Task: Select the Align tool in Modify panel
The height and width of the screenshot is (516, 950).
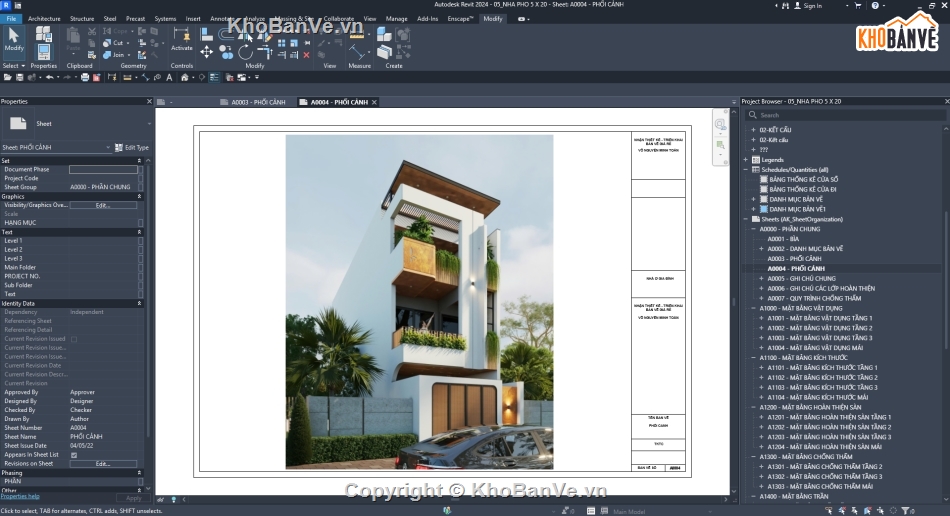Action: pyautogui.click(x=207, y=34)
